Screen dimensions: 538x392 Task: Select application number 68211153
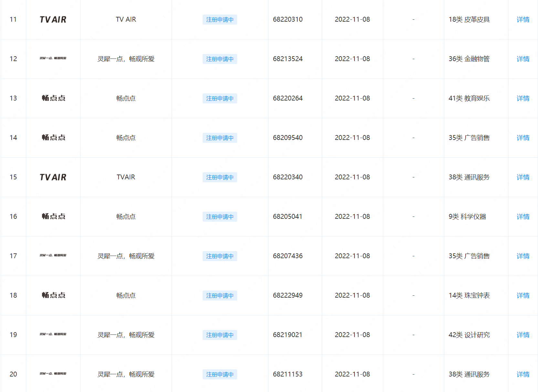click(288, 374)
